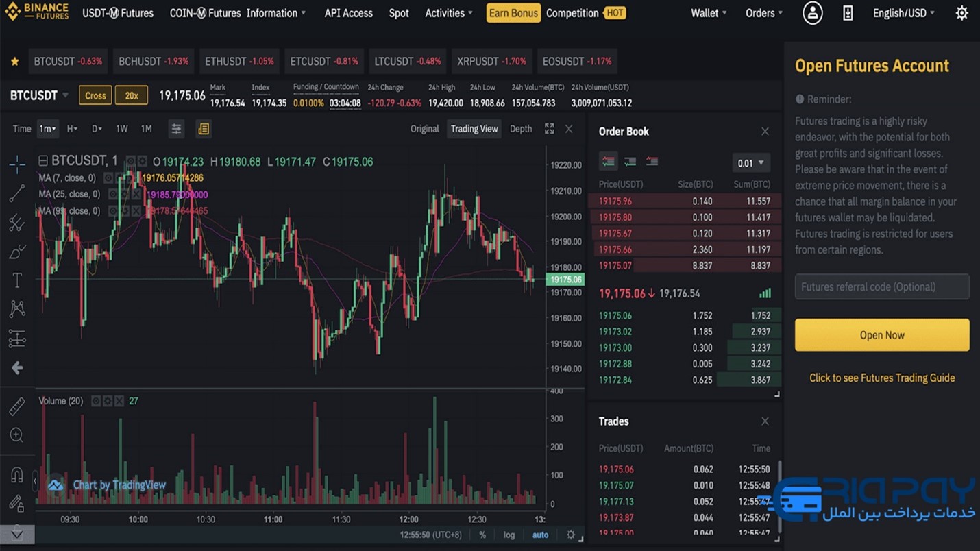Close the chart panel
Image resolution: width=980 pixels, height=551 pixels.
[569, 129]
